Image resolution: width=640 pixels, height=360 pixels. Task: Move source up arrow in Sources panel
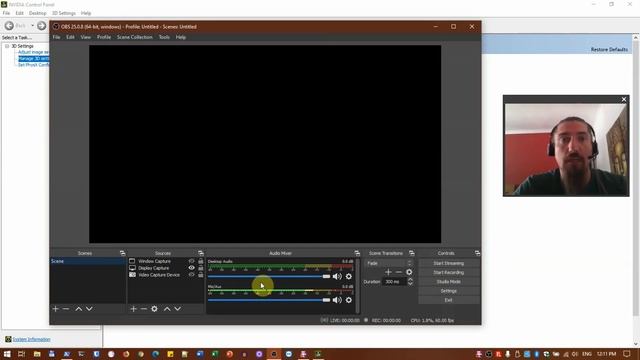click(x=167, y=309)
